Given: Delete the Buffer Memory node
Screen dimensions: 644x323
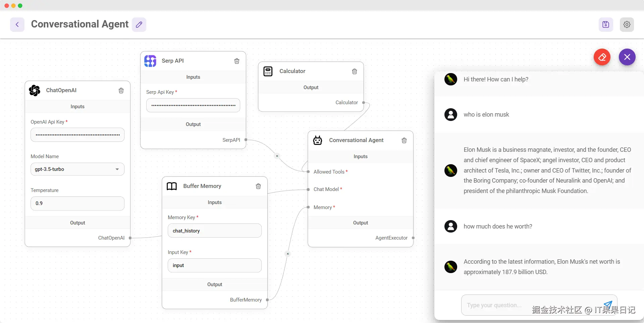Looking at the screenshot, I should (x=258, y=186).
